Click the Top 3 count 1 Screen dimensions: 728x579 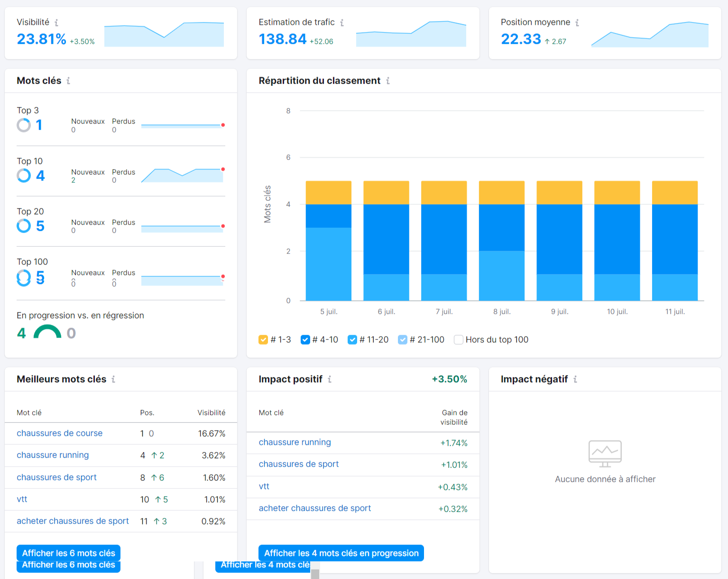[39, 125]
